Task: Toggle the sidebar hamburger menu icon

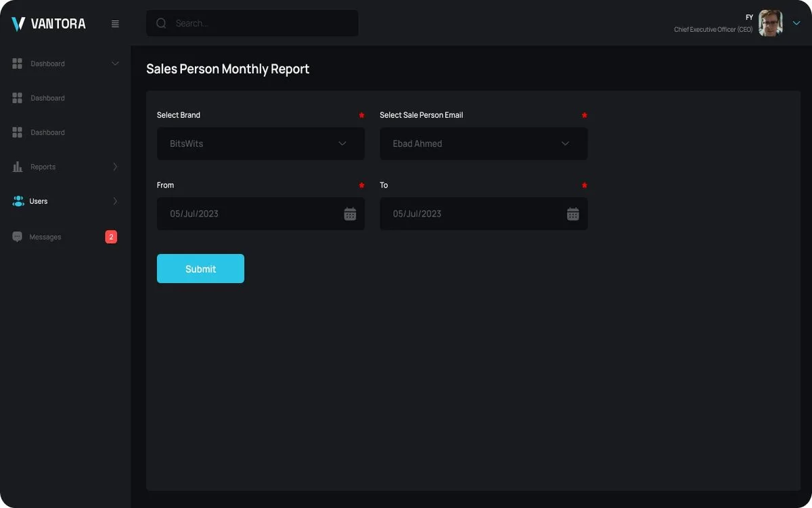Action: 115,24
